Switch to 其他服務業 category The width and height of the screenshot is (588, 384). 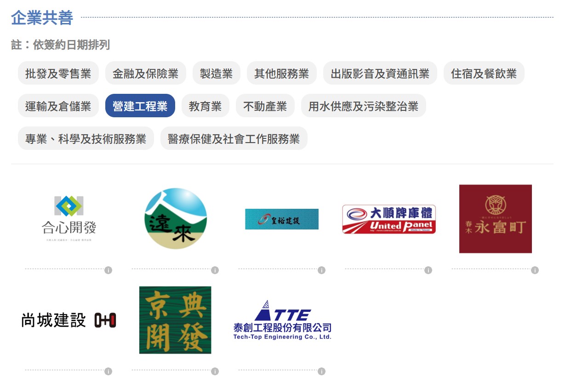[x=282, y=73]
